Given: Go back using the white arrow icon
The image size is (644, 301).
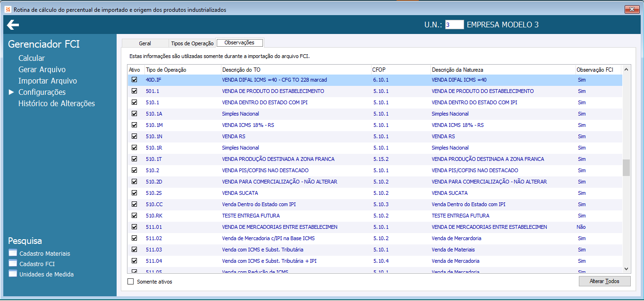Looking at the screenshot, I should pyautogui.click(x=13, y=25).
